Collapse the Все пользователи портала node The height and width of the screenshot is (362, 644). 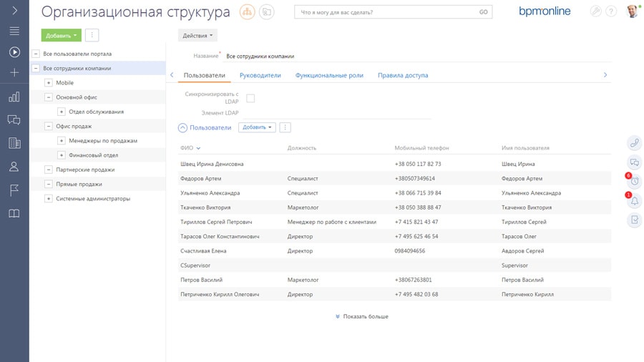36,54
